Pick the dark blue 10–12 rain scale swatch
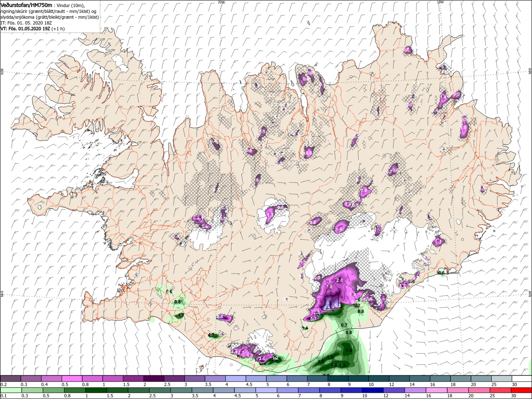532x399 pixels. click(x=373, y=390)
